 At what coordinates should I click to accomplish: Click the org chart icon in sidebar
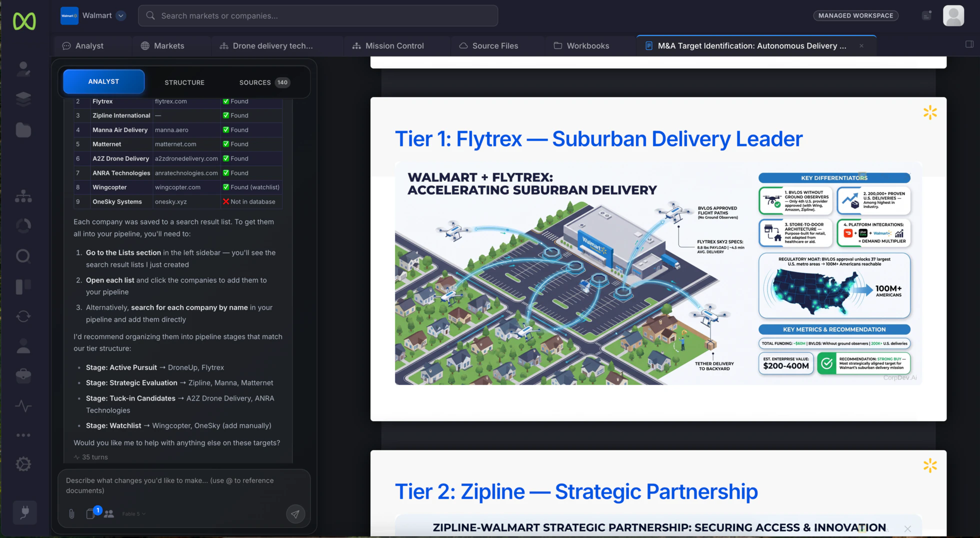tap(23, 196)
